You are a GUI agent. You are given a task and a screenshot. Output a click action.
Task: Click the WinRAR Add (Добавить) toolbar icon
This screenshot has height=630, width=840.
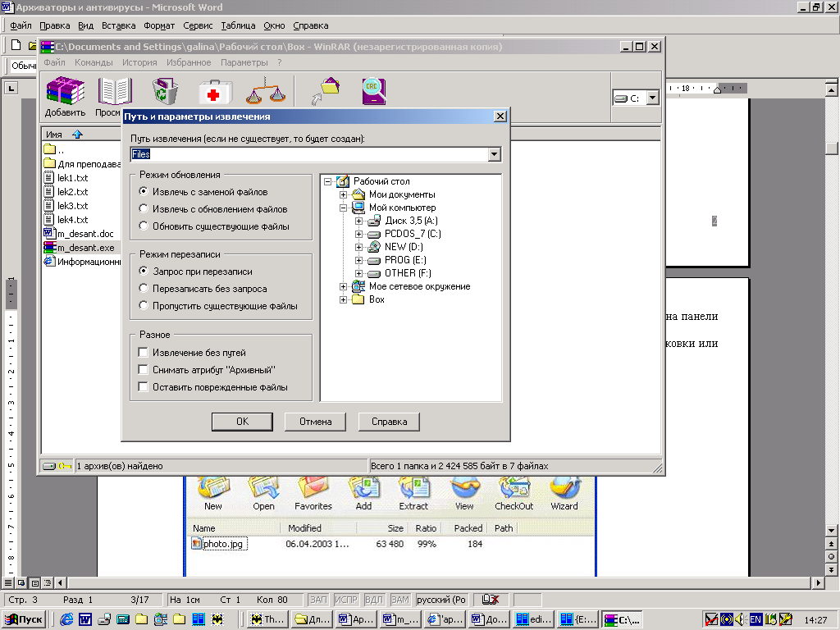tap(66, 91)
